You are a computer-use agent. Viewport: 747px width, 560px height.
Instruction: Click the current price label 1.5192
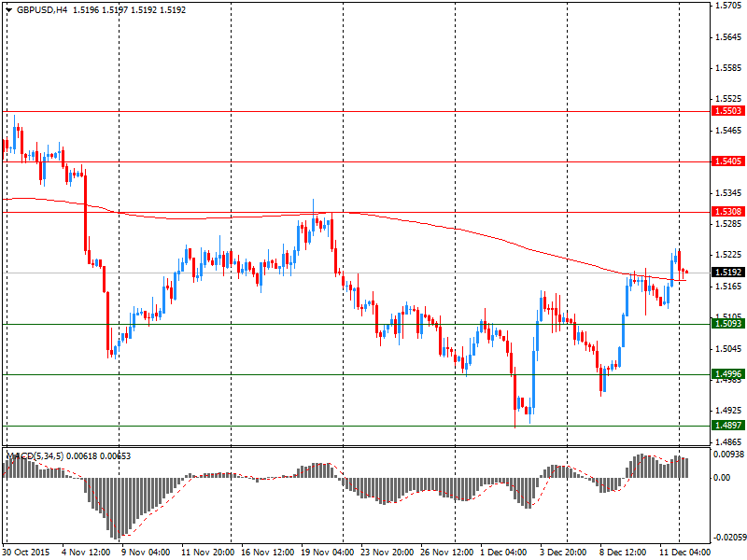click(728, 273)
